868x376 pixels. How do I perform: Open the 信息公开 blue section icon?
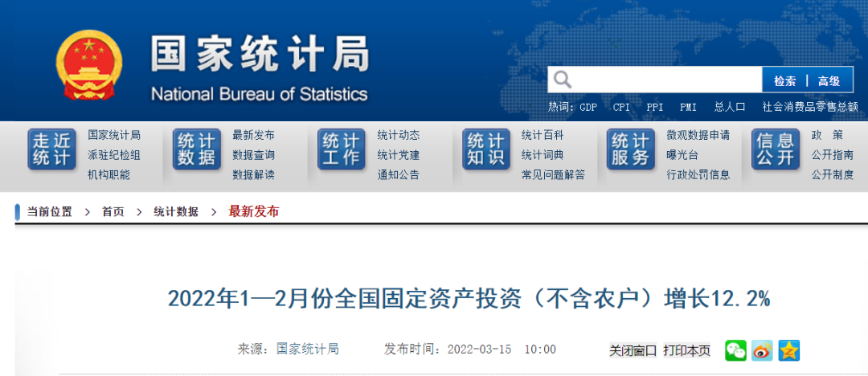coord(776,149)
